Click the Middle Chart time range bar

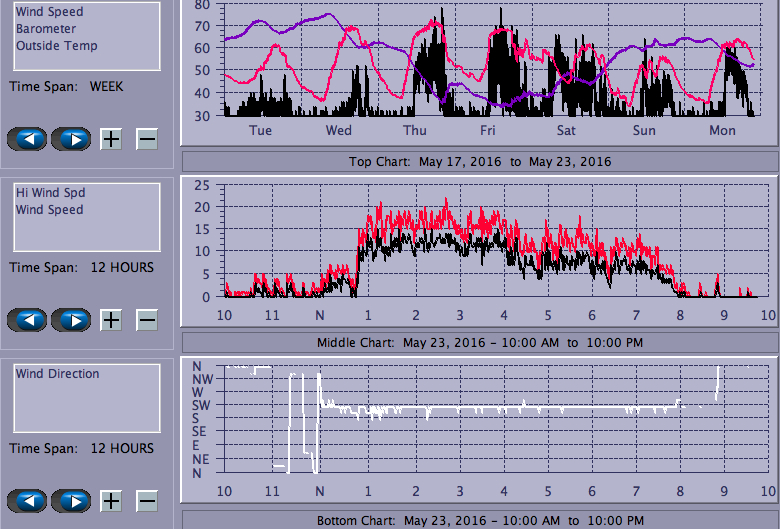pos(479,342)
